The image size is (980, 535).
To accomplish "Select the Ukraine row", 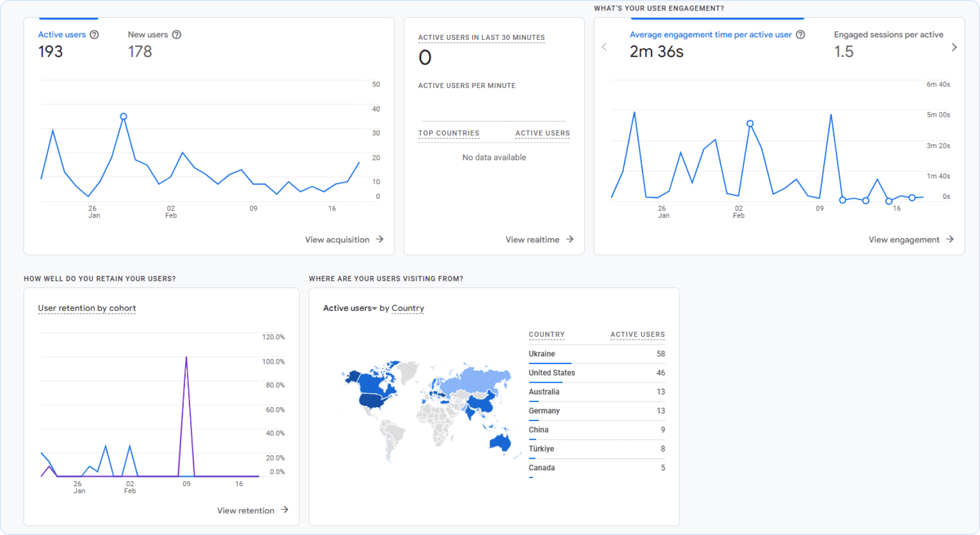I will 597,354.
